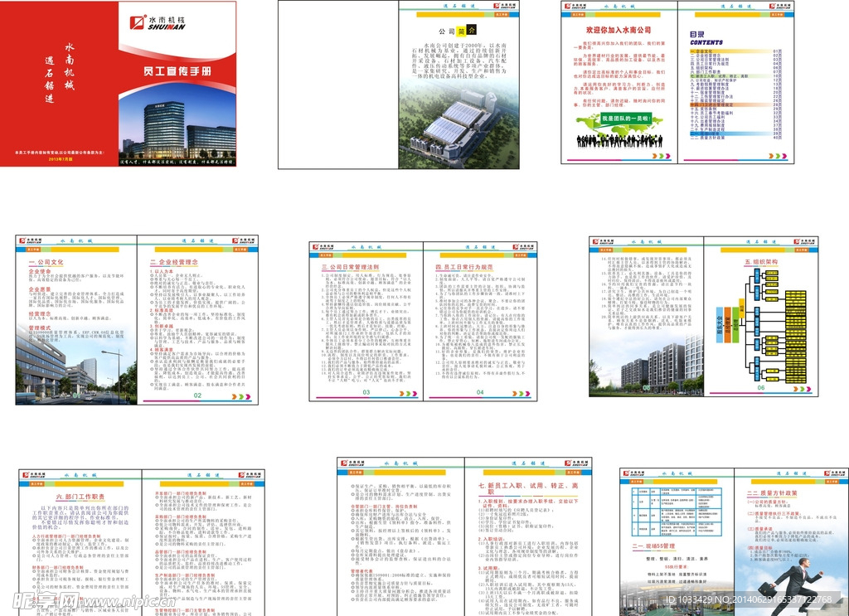Select the blue-bordered table above the 5S heading
Viewport: 849px width, 616px height.
(x=677, y=512)
